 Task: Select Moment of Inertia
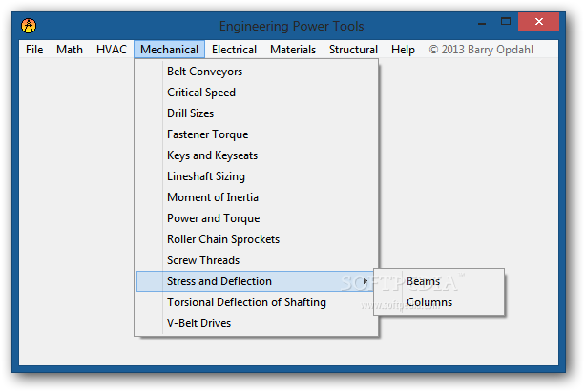click(257, 196)
